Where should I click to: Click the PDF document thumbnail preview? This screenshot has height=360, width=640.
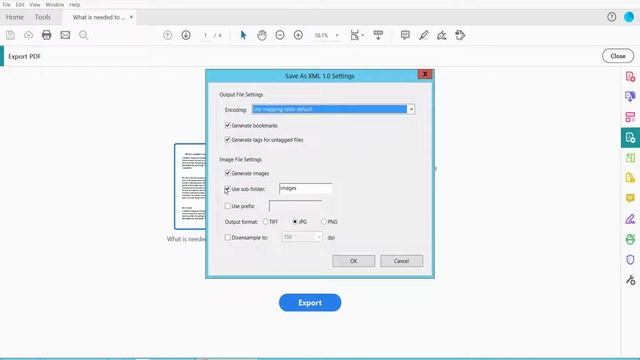tap(190, 187)
